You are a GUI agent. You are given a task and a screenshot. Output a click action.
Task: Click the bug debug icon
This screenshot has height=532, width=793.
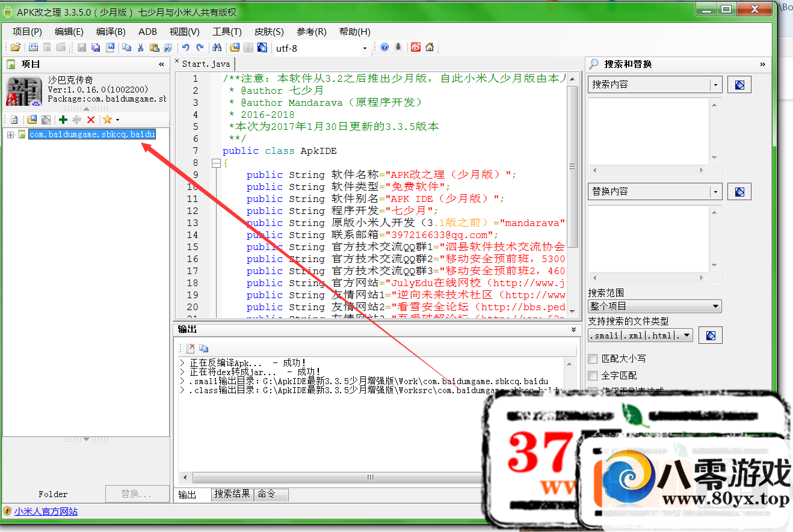(398, 47)
